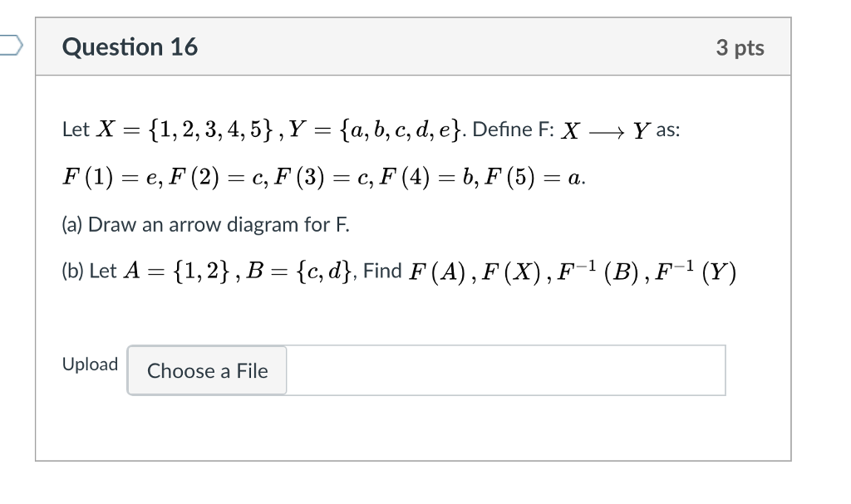
Task: Click the gray header strip of Question 16
Action: (416, 47)
